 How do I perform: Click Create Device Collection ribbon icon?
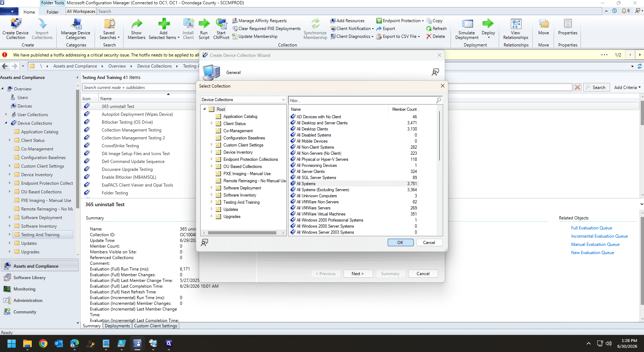15,29
